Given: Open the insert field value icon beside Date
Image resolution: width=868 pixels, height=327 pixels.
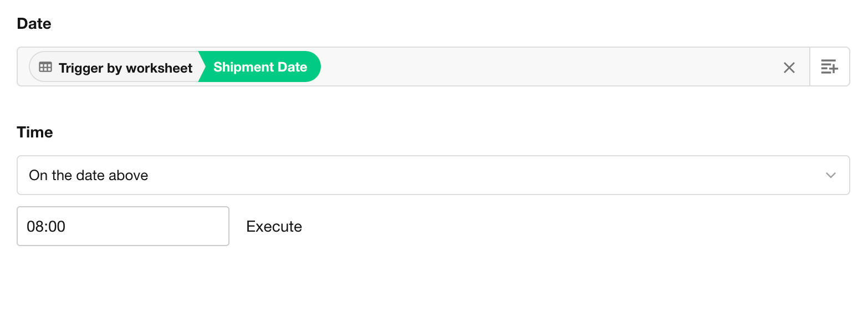Looking at the screenshot, I should point(829,67).
